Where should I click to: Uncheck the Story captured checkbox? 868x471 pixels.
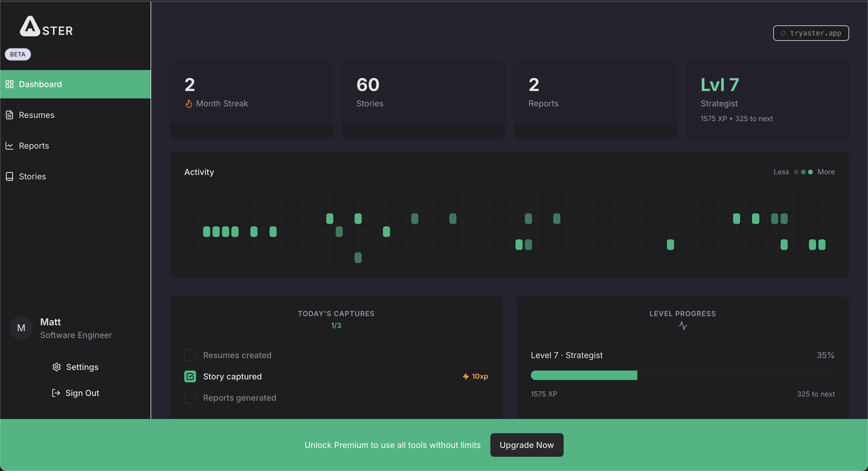click(x=190, y=376)
